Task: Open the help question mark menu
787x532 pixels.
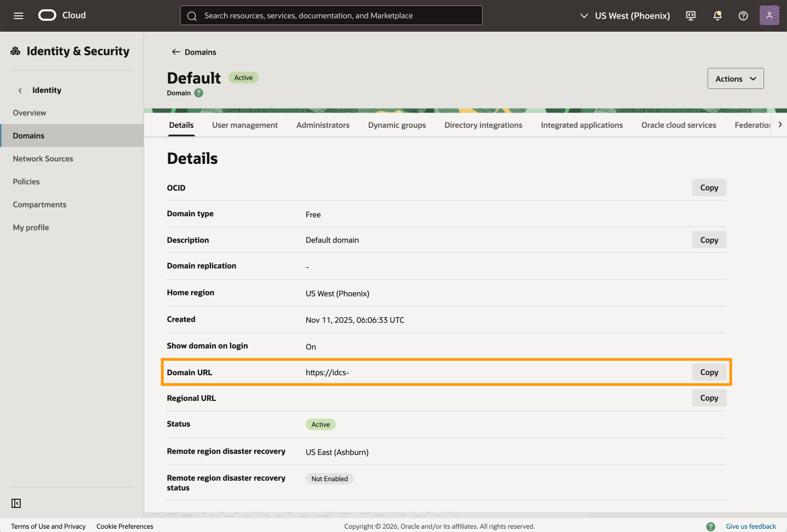Action: [x=743, y=16]
